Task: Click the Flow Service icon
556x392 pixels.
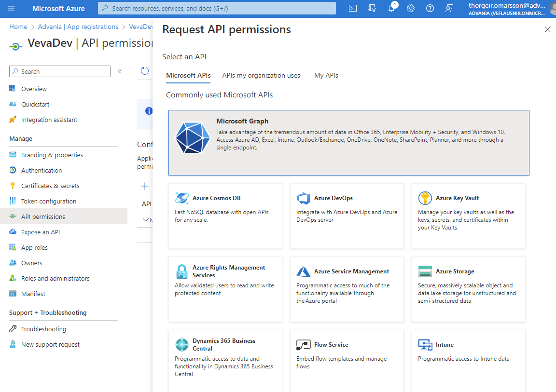Action: [x=304, y=345]
